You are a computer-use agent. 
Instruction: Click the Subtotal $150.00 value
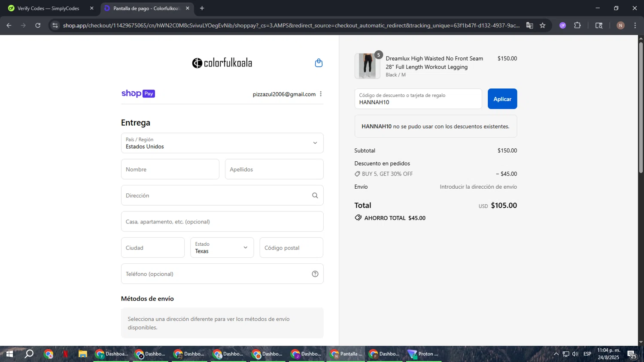pyautogui.click(x=507, y=151)
